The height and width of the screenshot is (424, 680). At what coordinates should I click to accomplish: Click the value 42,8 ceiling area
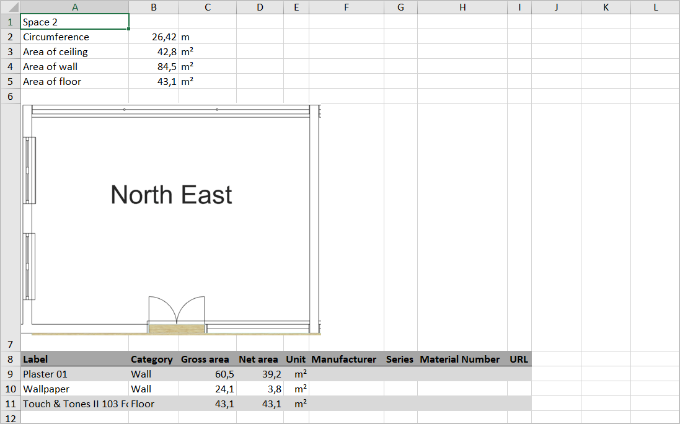[x=154, y=52]
